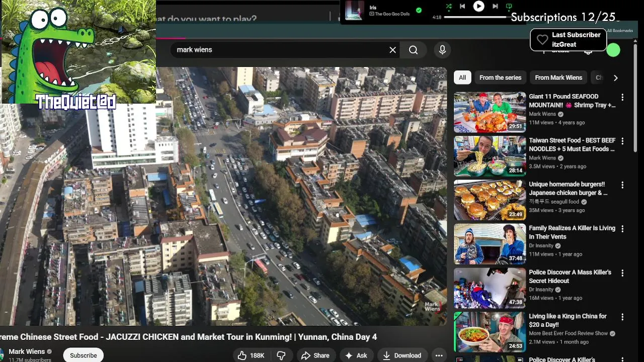Toggle shuffle in the Spotify mini player

point(448,6)
